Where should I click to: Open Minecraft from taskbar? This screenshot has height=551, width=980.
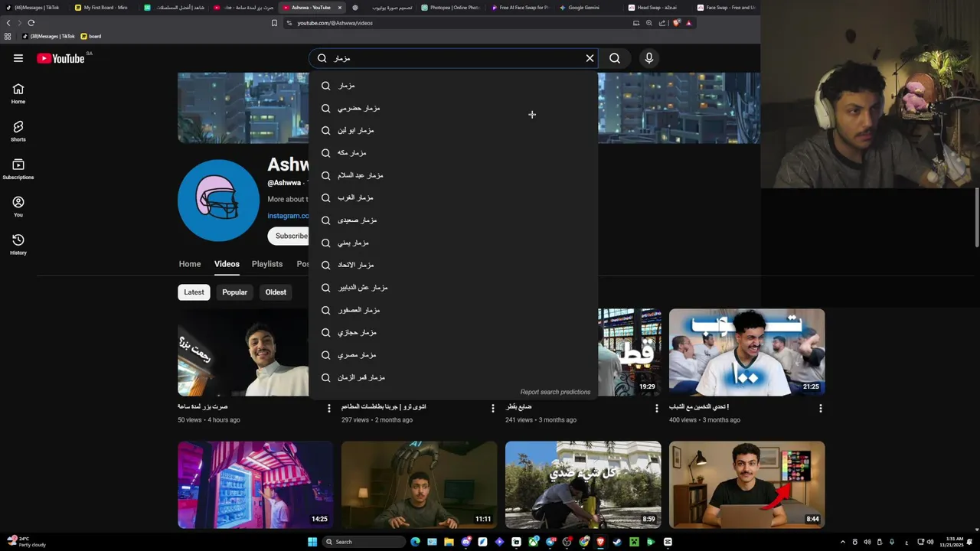point(634,542)
